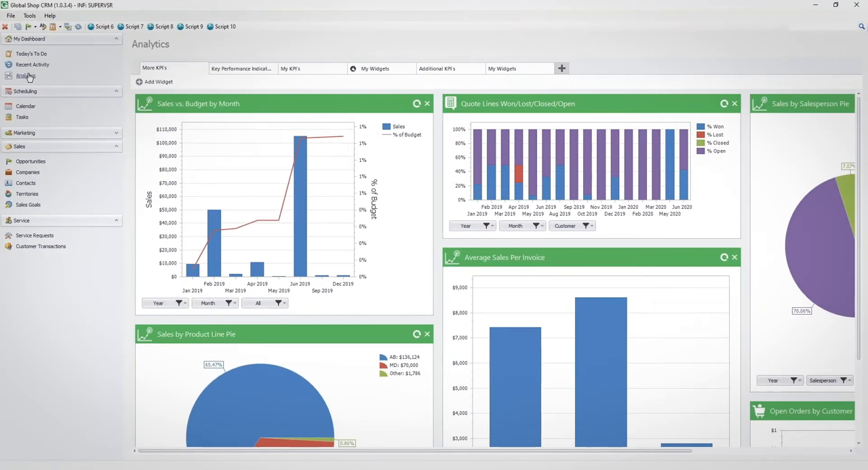The width and height of the screenshot is (868, 470).
Task: Click the Jun 2019 sales bar
Action: (300, 206)
